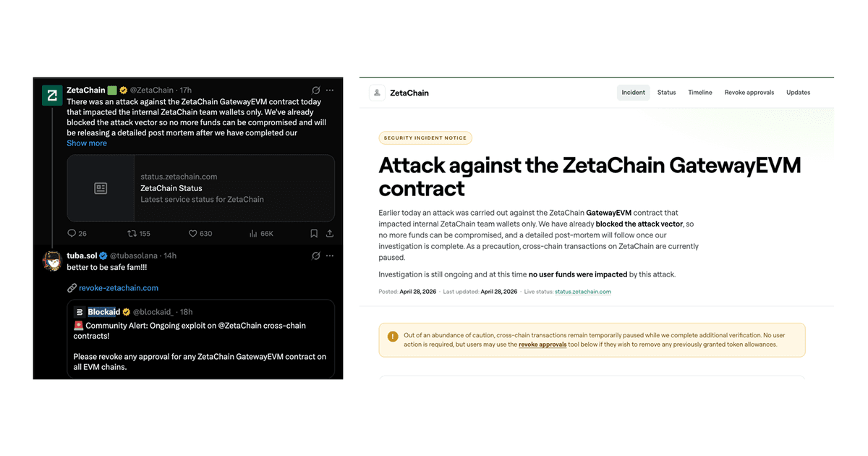Expand tweet text with Show more

coord(87,143)
